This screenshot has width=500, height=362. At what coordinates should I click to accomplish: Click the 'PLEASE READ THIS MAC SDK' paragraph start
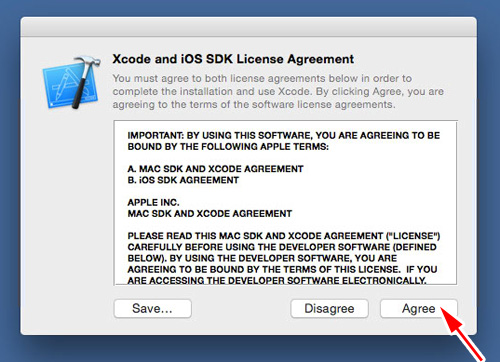284,236
